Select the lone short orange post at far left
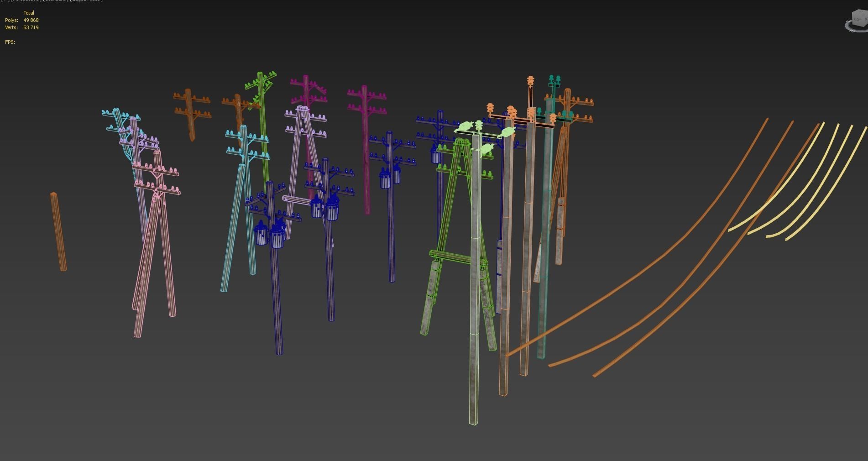The width and height of the screenshot is (868, 461). click(x=58, y=231)
